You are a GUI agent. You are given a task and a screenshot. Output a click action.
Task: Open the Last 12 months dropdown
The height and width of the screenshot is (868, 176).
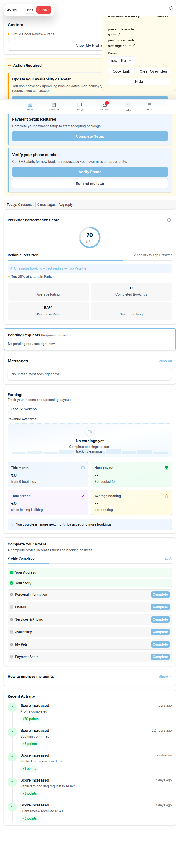(89, 409)
